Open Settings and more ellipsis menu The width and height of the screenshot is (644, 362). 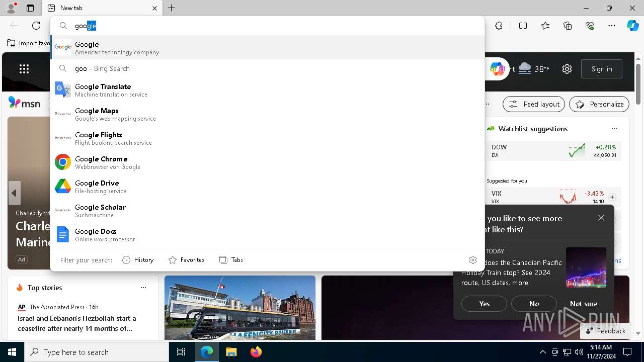(x=612, y=26)
